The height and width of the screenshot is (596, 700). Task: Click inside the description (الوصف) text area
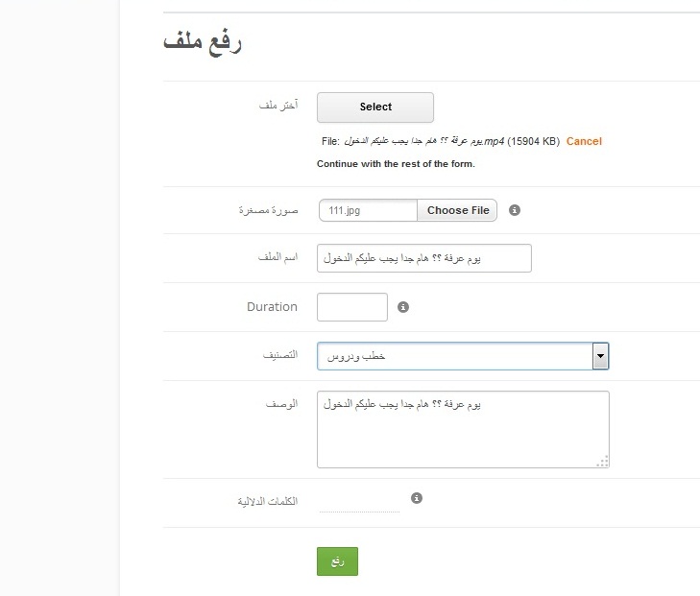point(462,429)
